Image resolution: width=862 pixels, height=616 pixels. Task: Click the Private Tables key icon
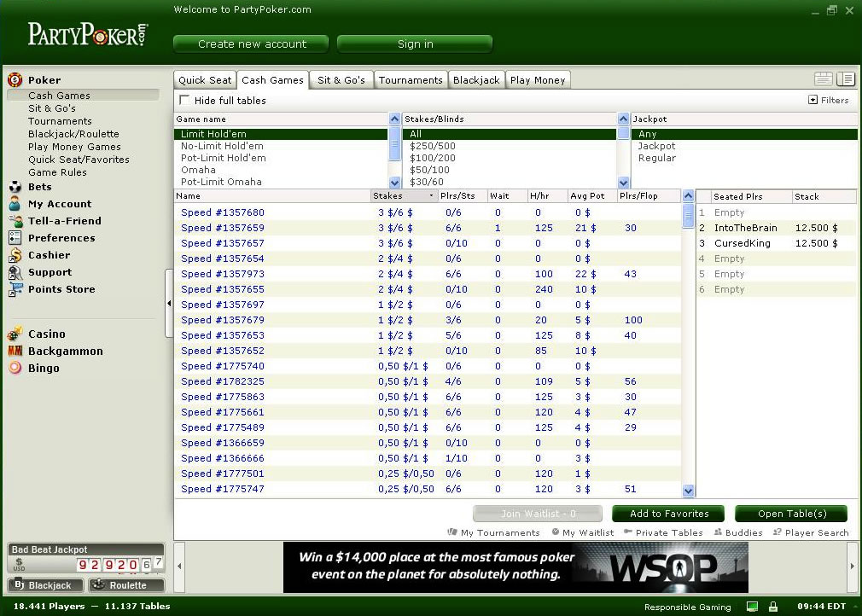628,532
